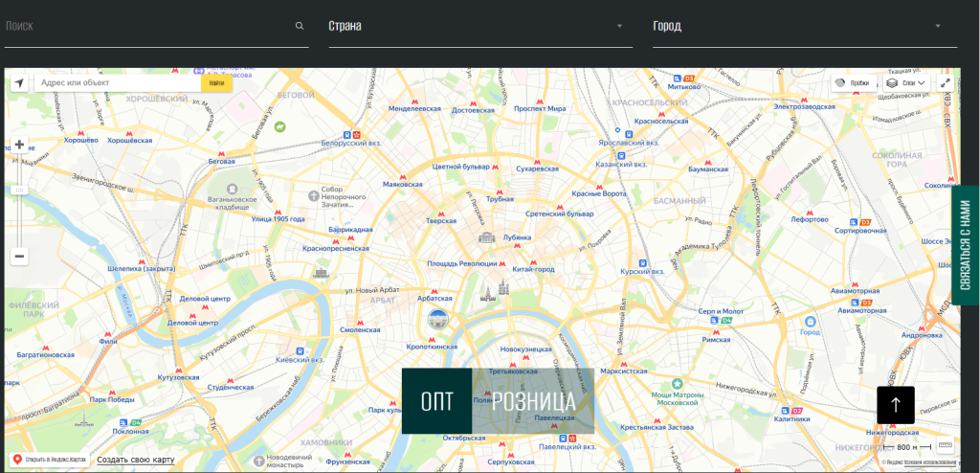Click the Создать свою карту link
980x473 pixels.
click(136, 461)
